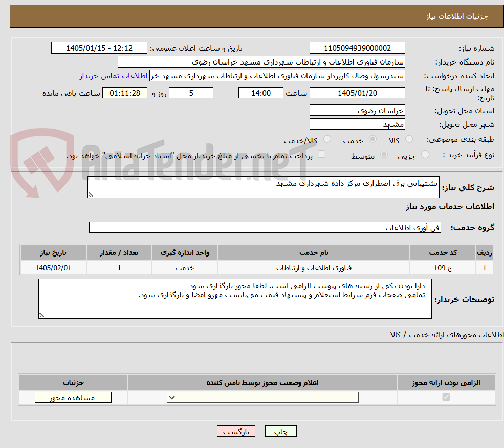
Task: Click the جزئیات اطلاعات نیاز page title
Action: pos(457,16)
